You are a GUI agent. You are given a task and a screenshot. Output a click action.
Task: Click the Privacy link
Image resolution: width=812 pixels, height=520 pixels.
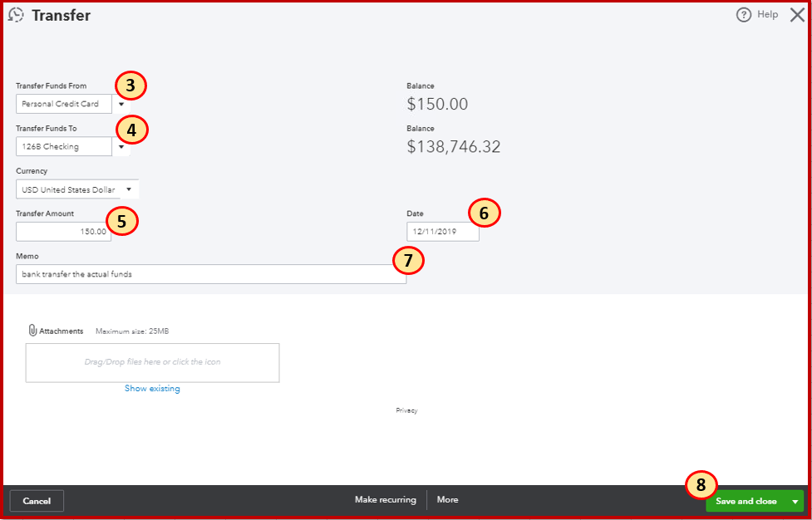[x=406, y=410]
